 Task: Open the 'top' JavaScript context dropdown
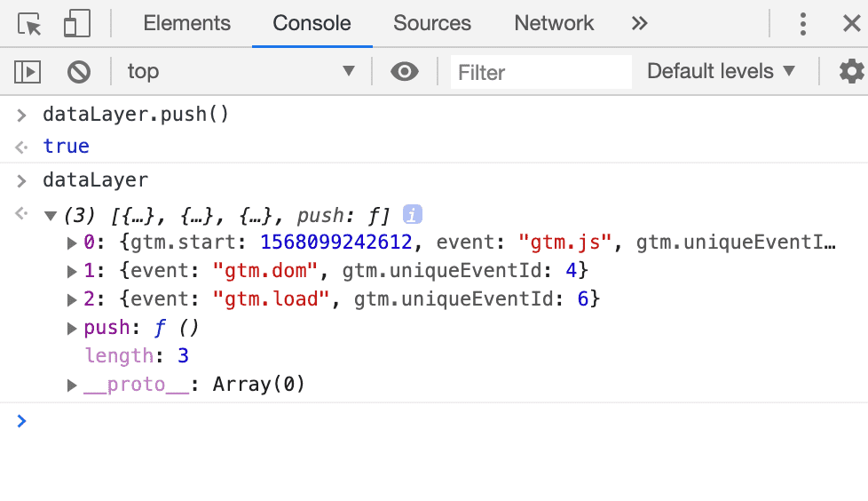[240, 71]
